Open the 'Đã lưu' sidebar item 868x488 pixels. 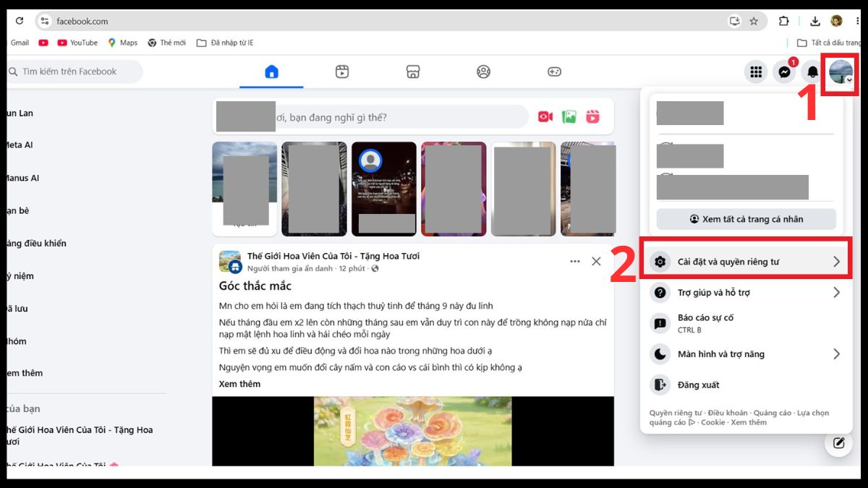point(16,308)
